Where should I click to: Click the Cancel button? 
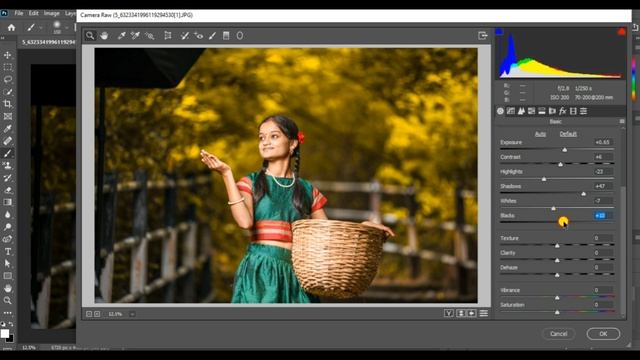tap(558, 334)
